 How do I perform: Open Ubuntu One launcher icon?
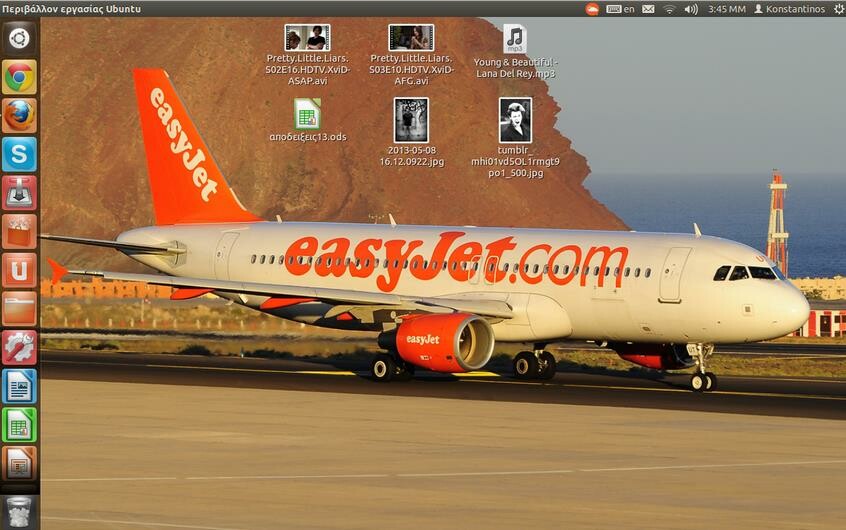(19, 270)
